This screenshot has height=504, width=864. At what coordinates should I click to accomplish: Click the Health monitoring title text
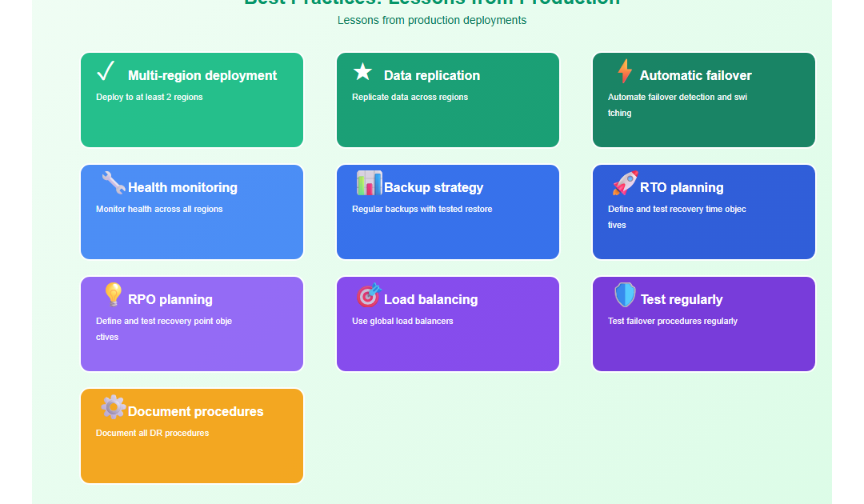pyautogui.click(x=182, y=188)
